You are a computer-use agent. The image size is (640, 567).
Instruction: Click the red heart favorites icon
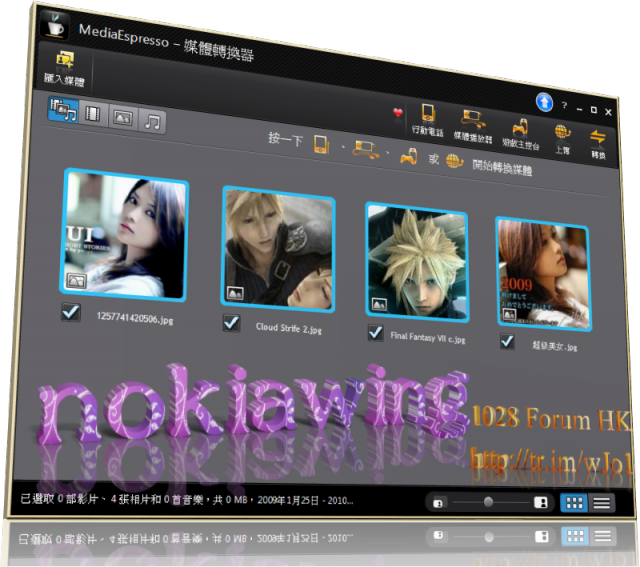point(397,112)
